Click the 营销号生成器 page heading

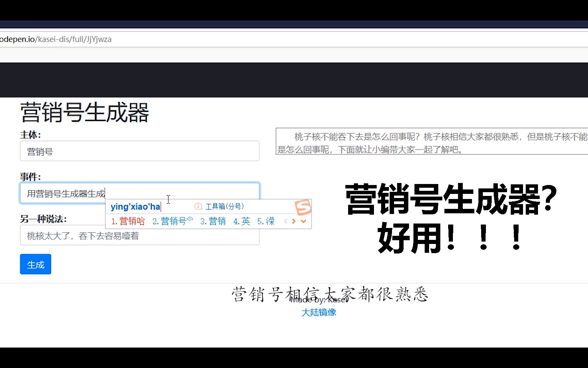pos(85,112)
